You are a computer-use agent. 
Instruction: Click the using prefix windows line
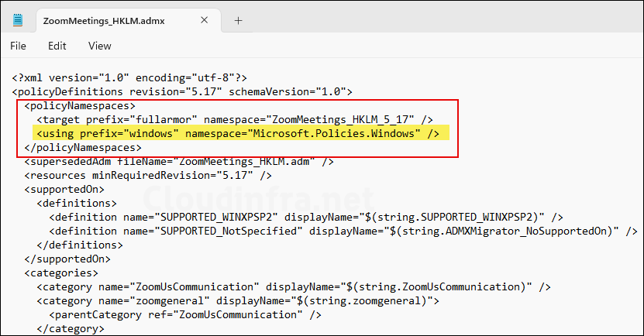point(238,134)
